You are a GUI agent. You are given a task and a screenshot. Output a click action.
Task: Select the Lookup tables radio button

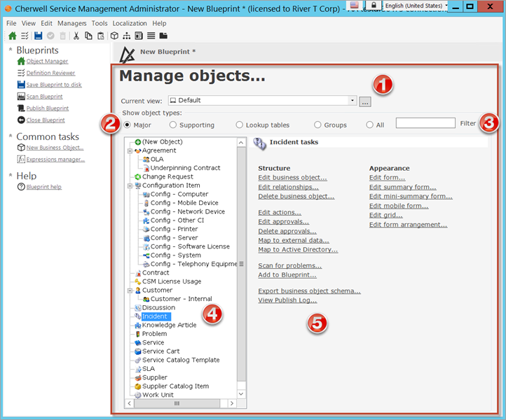(x=239, y=125)
